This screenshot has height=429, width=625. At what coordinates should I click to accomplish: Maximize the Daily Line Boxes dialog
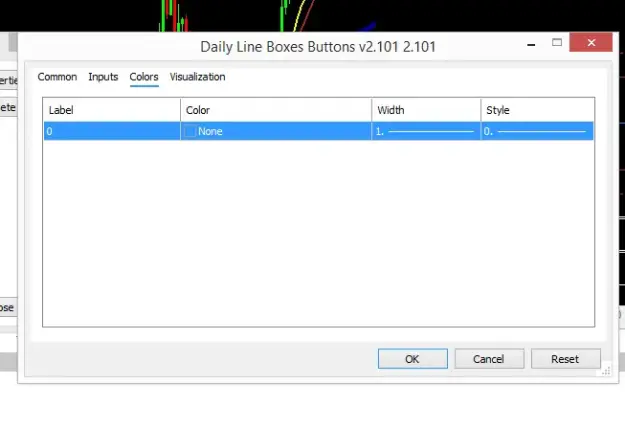[x=557, y=43]
